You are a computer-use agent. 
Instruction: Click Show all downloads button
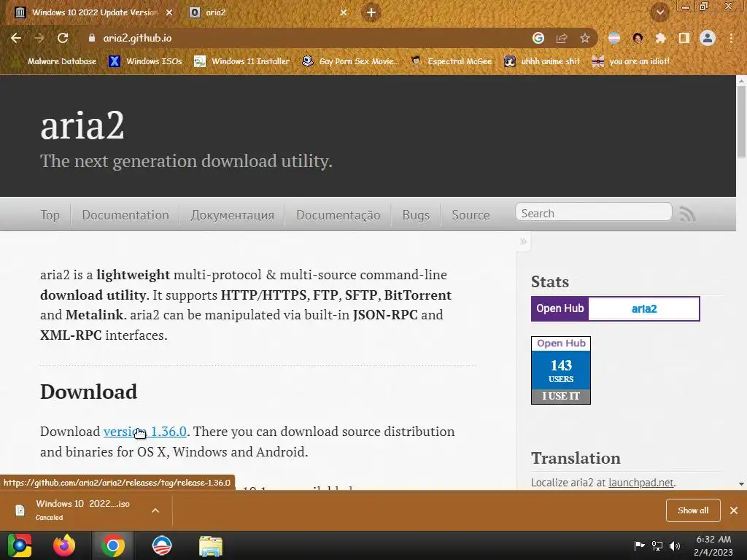693,510
